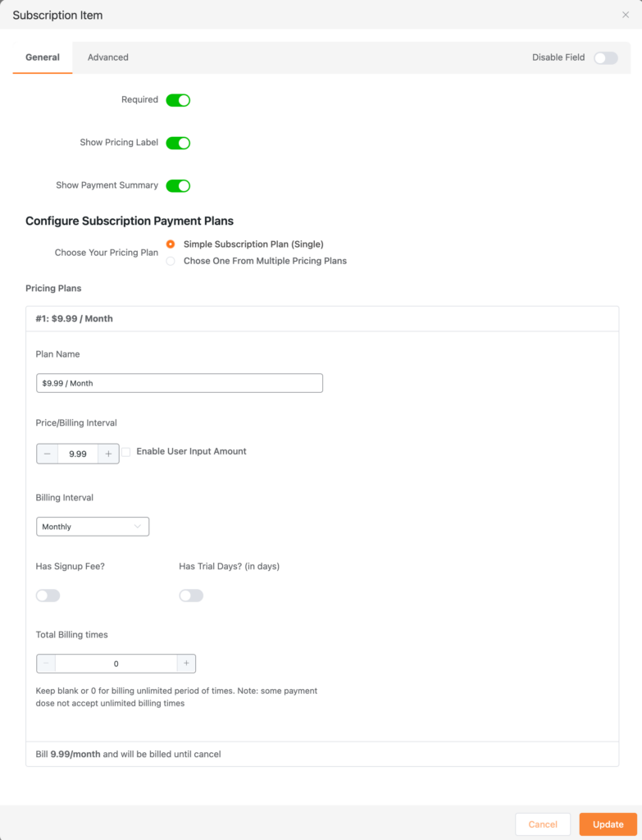Toggle Show Payment Summary switch
The width and height of the screenshot is (642, 840).
[x=178, y=185]
